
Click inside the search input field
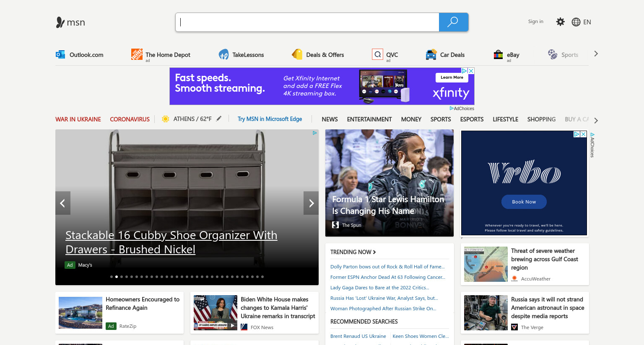[307, 22]
